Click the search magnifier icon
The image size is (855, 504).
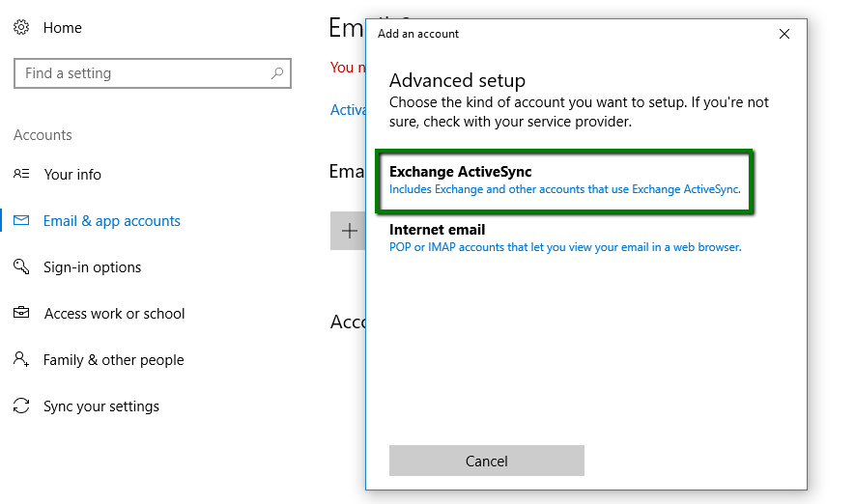point(277,73)
